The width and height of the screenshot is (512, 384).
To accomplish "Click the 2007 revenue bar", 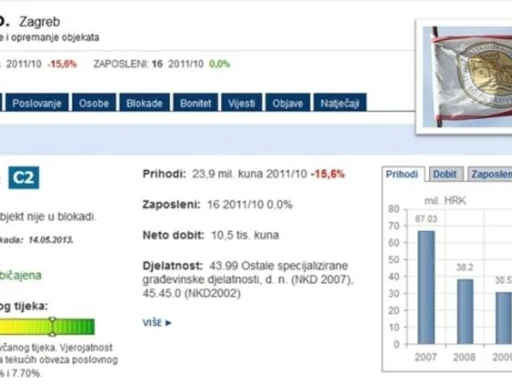I will [x=426, y=287].
